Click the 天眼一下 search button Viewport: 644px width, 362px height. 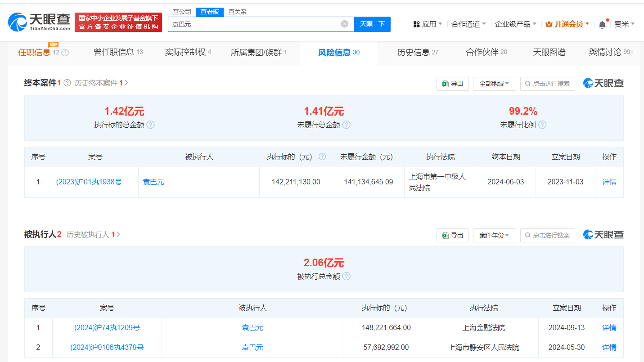point(372,24)
